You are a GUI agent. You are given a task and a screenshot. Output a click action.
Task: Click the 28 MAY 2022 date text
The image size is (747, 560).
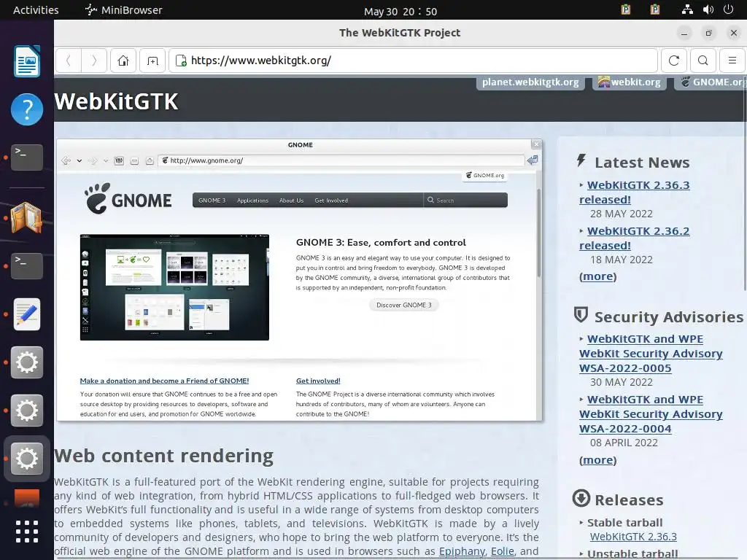pos(622,214)
